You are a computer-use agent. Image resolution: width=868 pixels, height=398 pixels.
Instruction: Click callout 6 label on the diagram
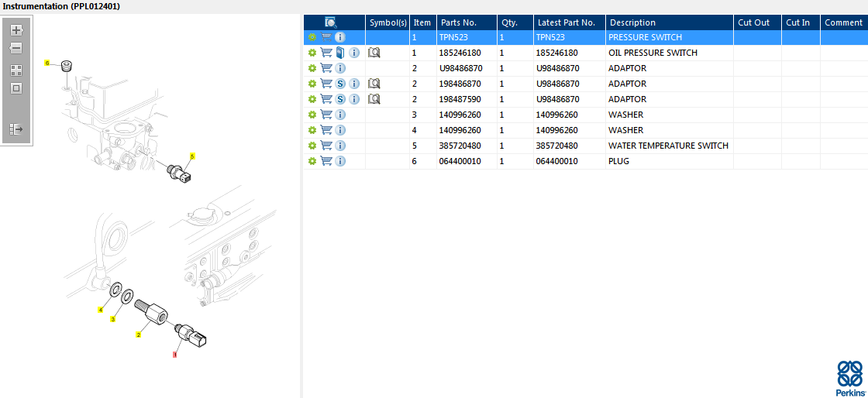(x=46, y=63)
